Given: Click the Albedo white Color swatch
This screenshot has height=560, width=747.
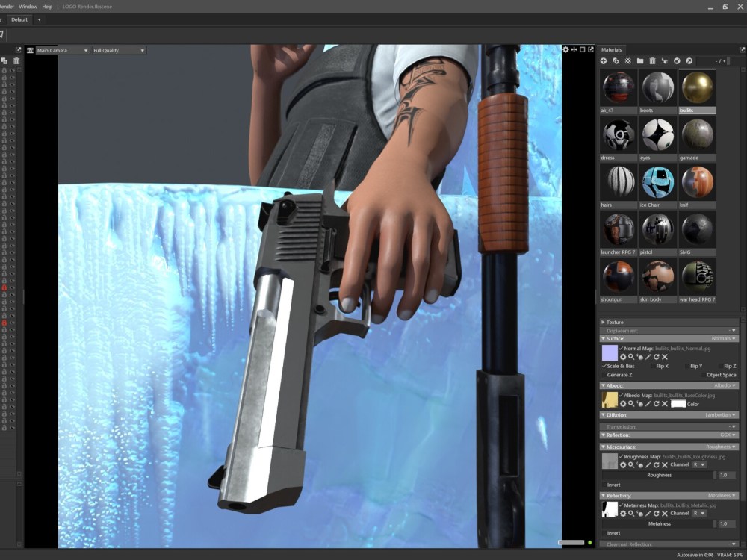Looking at the screenshot, I should 678,404.
